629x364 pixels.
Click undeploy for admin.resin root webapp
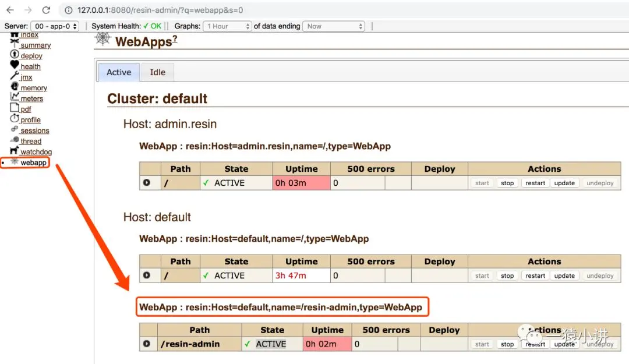click(x=600, y=183)
